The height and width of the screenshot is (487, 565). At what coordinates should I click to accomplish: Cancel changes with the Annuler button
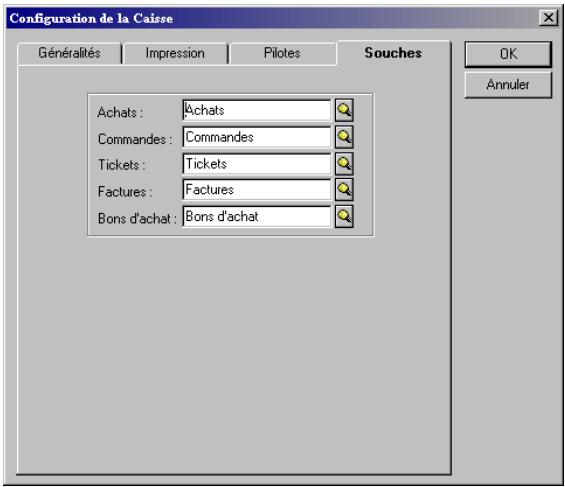[x=508, y=85]
